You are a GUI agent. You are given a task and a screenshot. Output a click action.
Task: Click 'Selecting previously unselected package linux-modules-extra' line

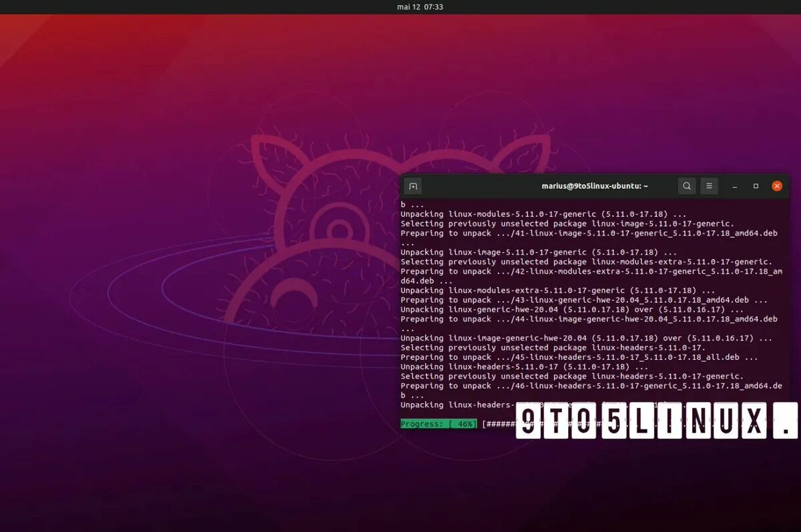tap(587, 262)
